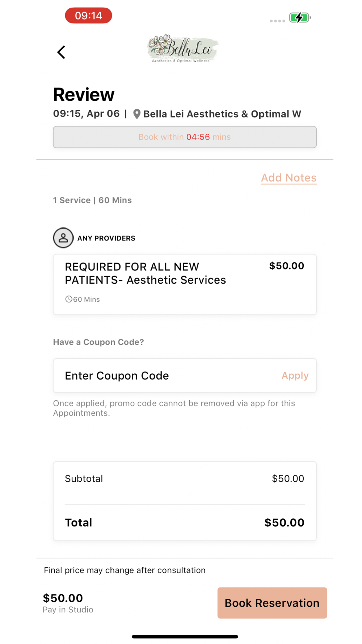362x644 pixels.
Task: Focus the Enter Coupon Code field
Action: click(x=163, y=376)
